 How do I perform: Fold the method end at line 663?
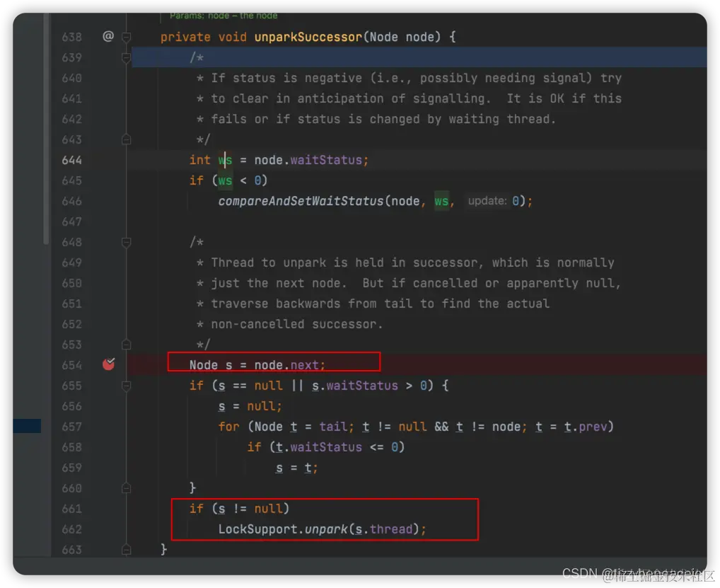tap(127, 549)
